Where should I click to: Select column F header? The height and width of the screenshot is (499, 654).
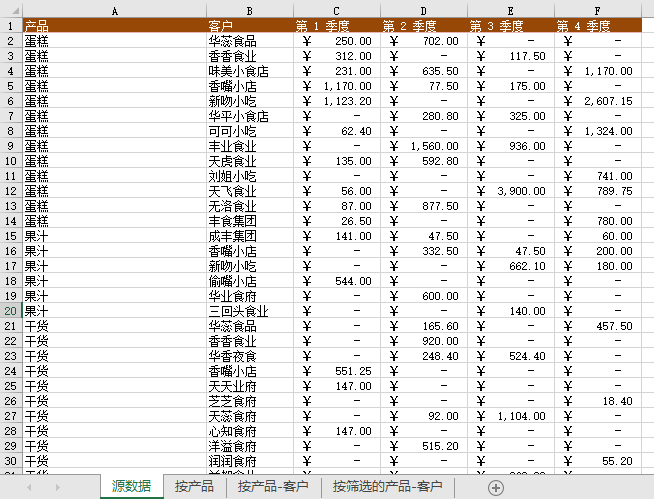point(597,11)
